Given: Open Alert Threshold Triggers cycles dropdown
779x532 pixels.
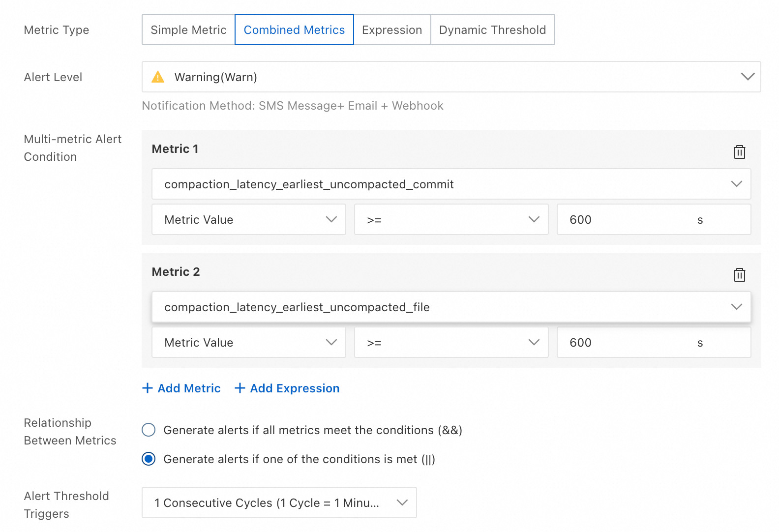Looking at the screenshot, I should coord(279,502).
